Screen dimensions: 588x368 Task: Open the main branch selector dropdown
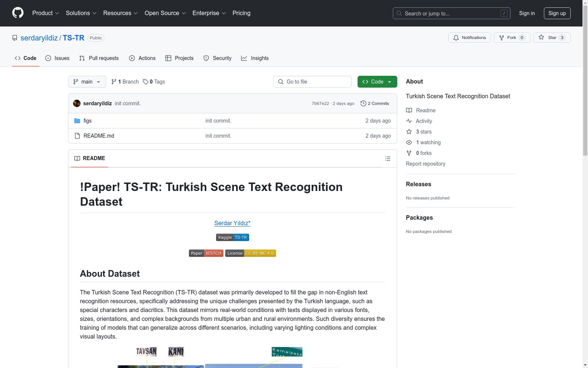(87, 82)
